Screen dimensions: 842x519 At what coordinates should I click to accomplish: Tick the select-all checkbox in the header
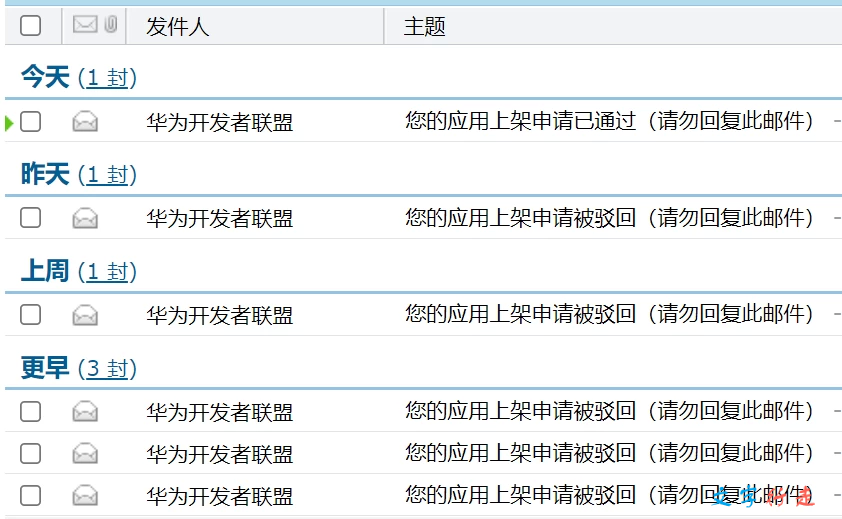(x=31, y=26)
